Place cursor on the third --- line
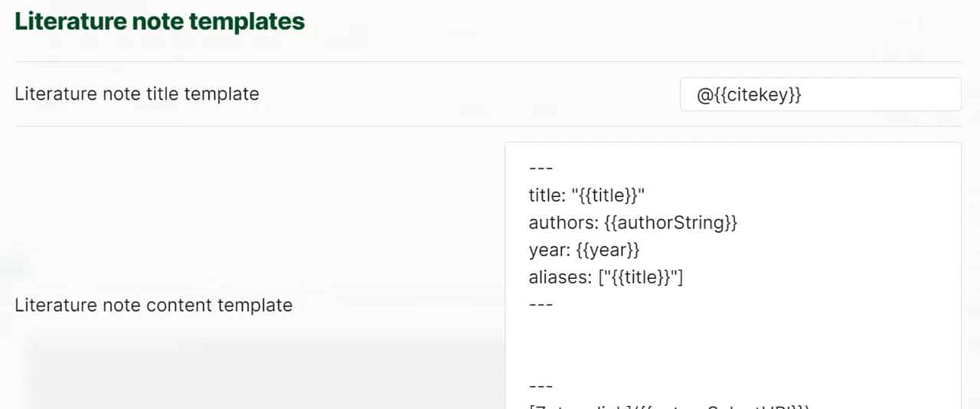Viewport: 980px width, 409px height. [x=541, y=385]
